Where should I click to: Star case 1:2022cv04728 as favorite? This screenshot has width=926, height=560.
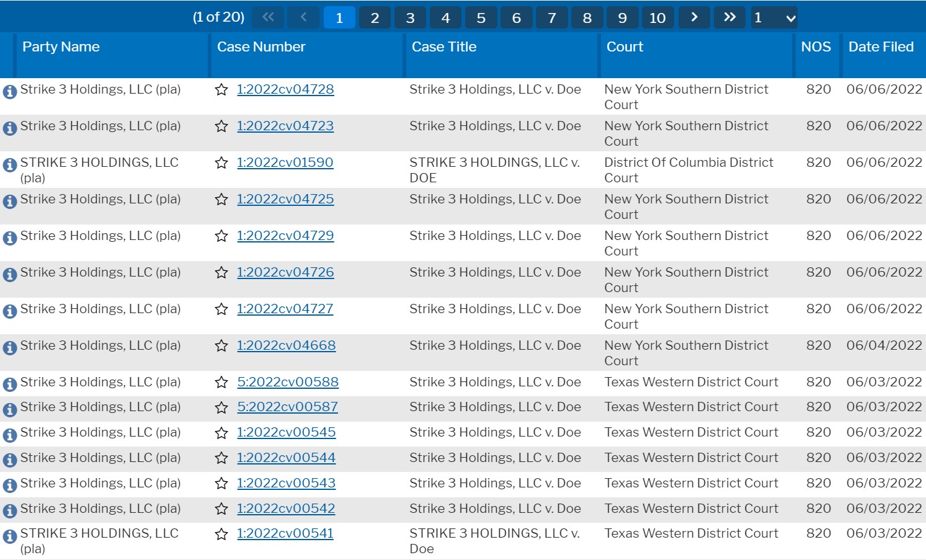[221, 90]
